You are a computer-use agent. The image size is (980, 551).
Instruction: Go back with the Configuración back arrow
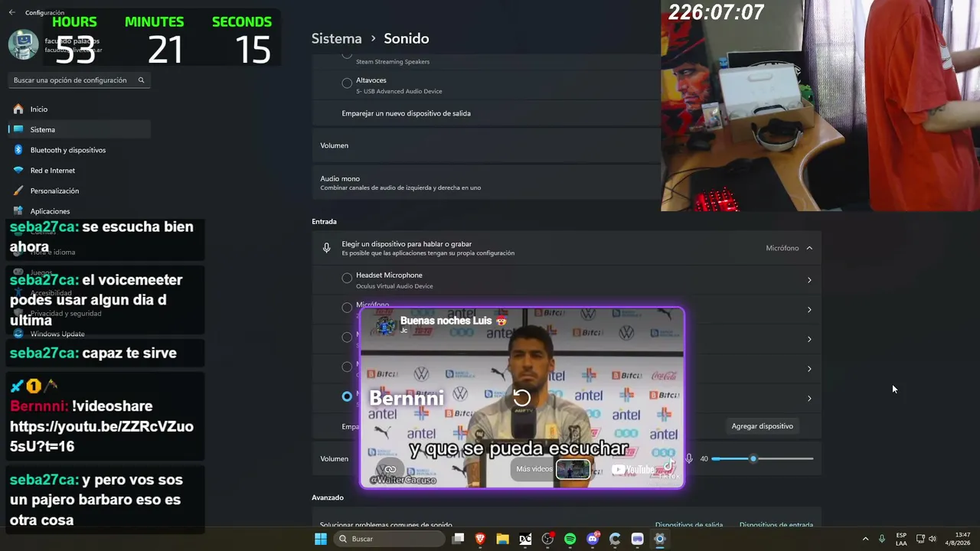11,13
